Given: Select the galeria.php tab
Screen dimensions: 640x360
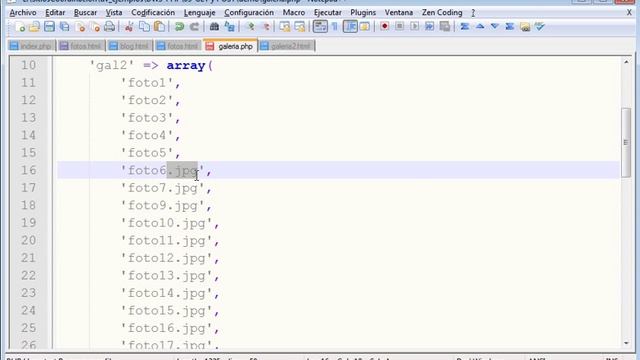Looking at the screenshot, I should pos(230,46).
